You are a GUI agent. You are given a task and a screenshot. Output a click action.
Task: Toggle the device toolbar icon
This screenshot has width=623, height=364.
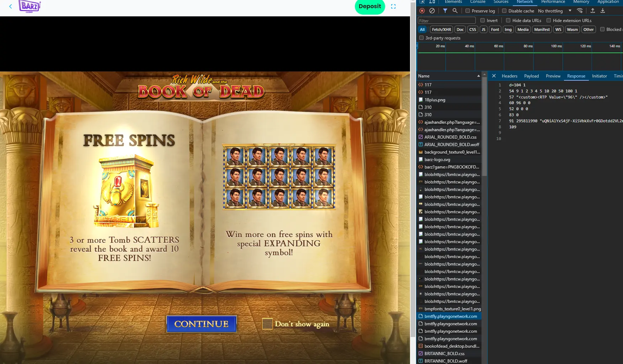point(432,2)
